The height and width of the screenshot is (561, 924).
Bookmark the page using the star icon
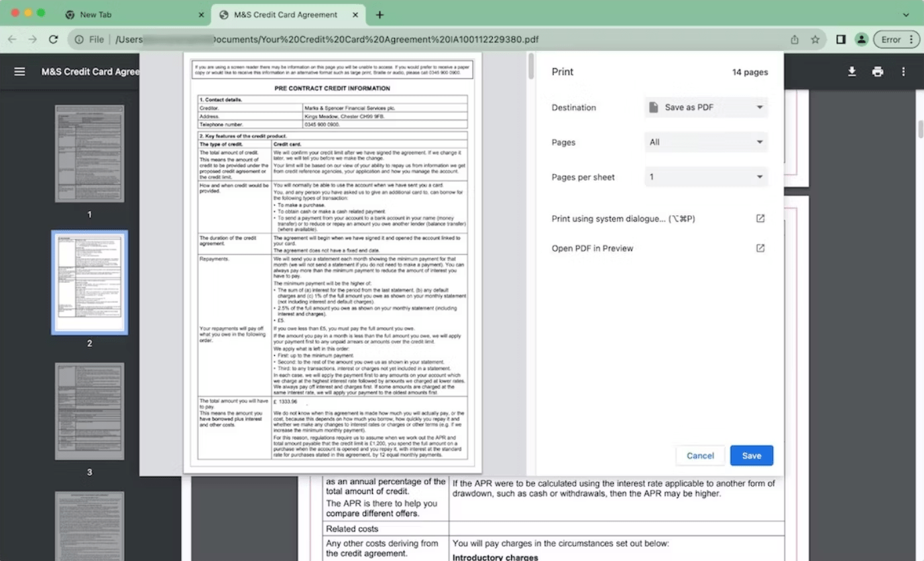point(815,40)
